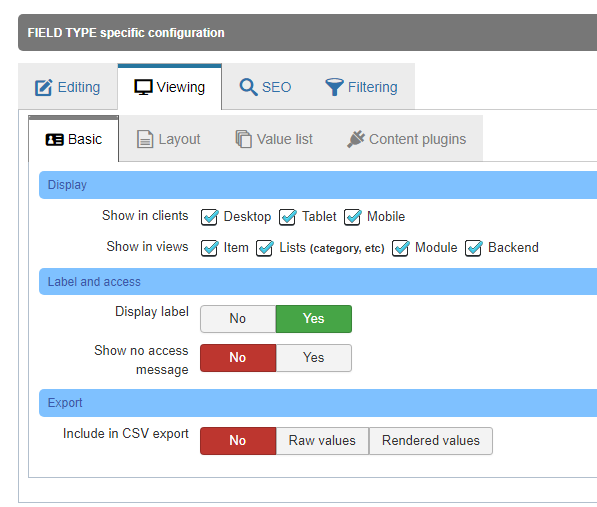Collapse the Label and access section header
This screenshot has width=597, height=507.
[318, 282]
